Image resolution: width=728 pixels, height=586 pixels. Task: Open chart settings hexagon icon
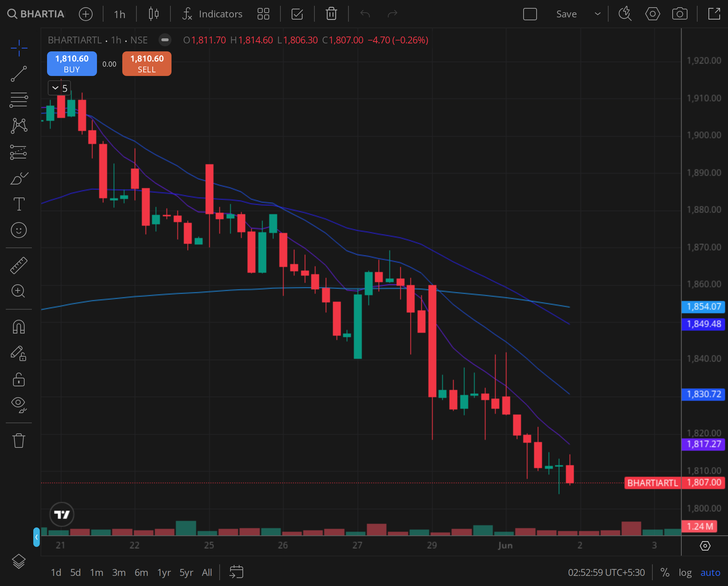pos(652,14)
